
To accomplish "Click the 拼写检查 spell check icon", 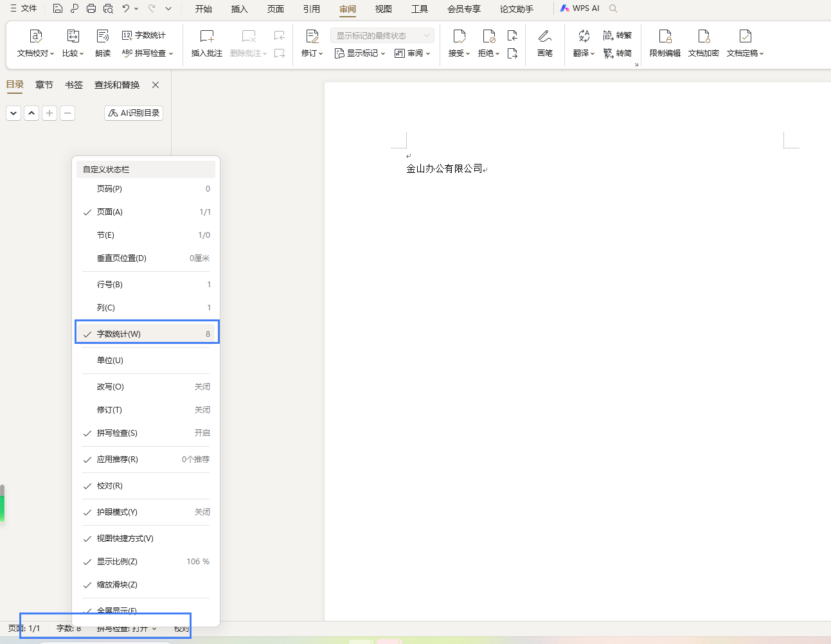I will click(127, 53).
